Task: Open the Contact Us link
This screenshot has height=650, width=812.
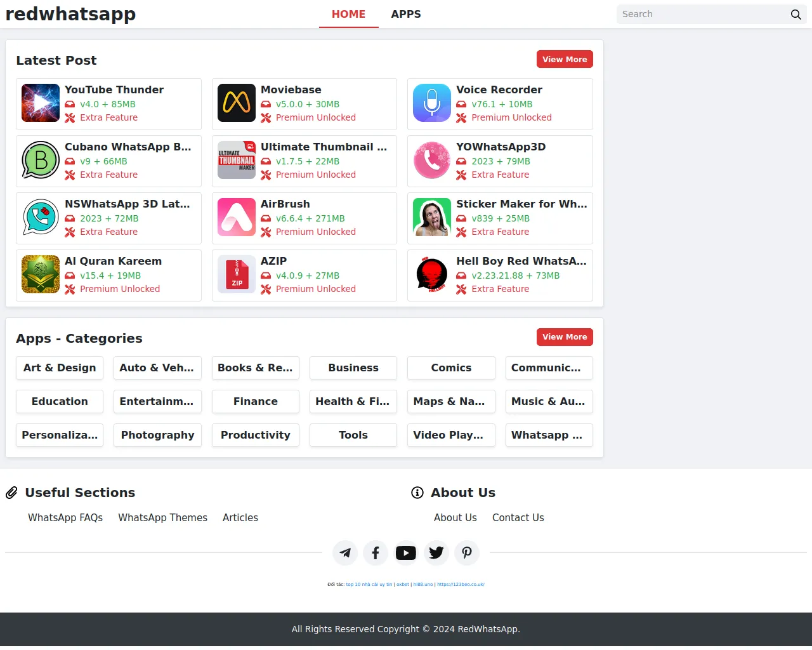Action: coord(518,518)
